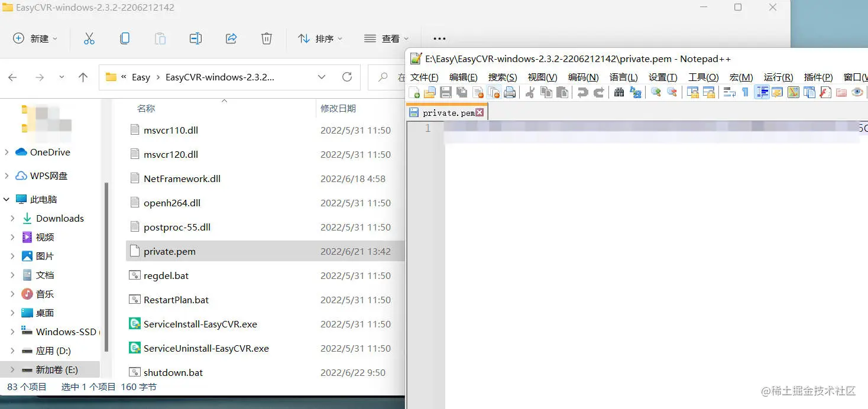Toggle Show All Characters pilcrow icon
868x409 pixels.
click(746, 92)
